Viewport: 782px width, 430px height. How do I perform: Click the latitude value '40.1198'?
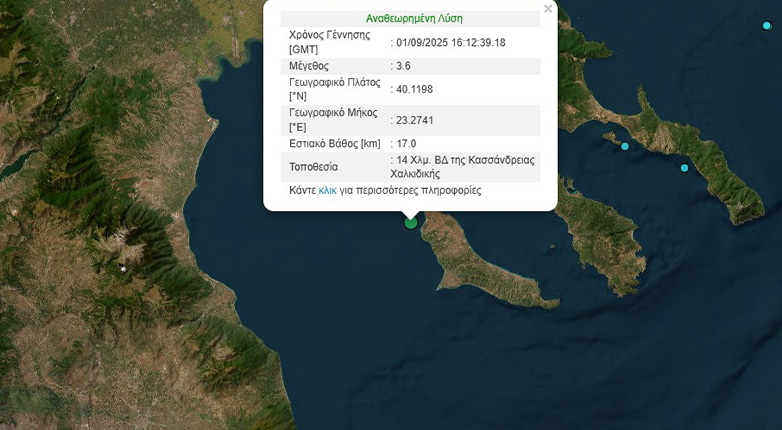click(414, 89)
